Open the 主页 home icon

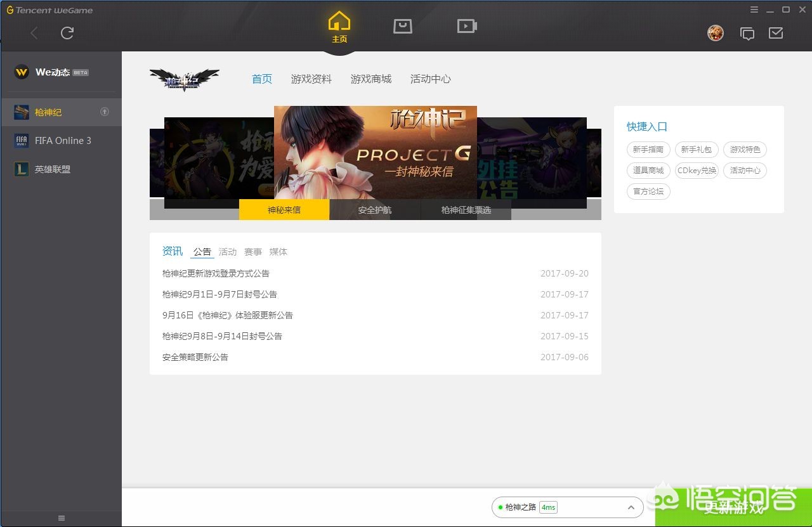point(339,27)
